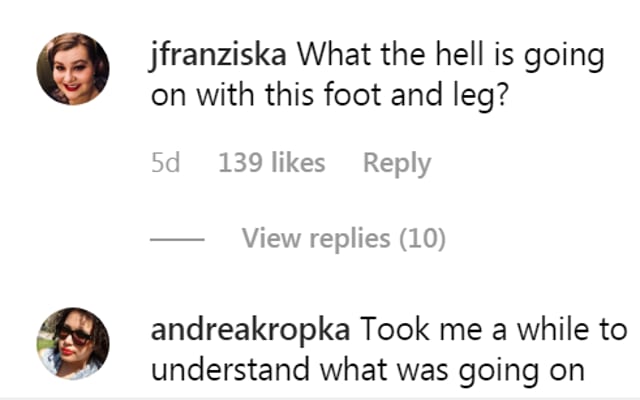
Task: Expand View replies (10)
Action: coord(344,238)
